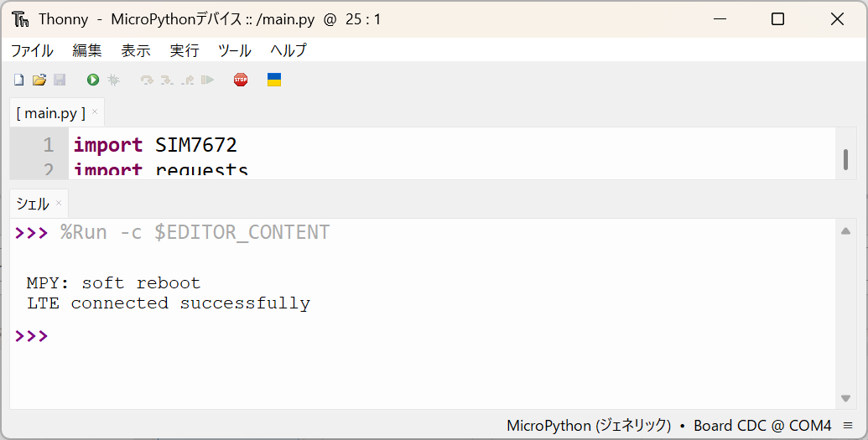This screenshot has width=868, height=440.
Task: Click the Step out debug icon
Action: [187, 80]
